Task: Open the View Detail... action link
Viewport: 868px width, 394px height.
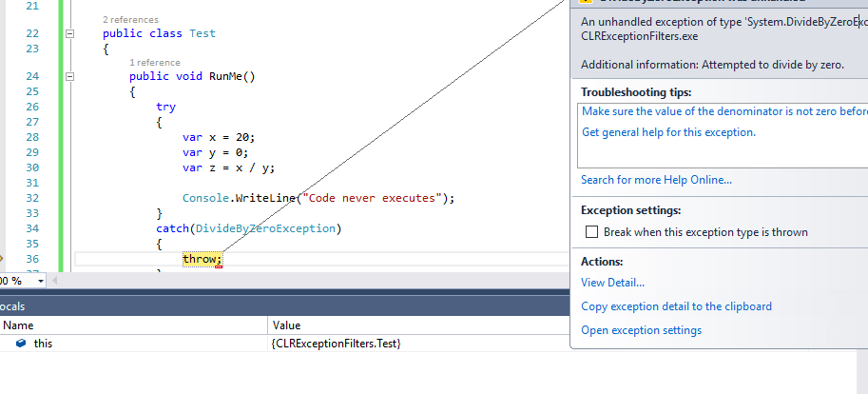Action: [x=612, y=283]
